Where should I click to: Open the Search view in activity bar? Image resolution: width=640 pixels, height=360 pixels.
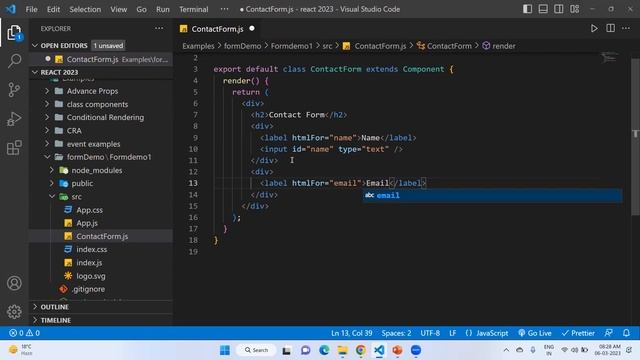14,61
